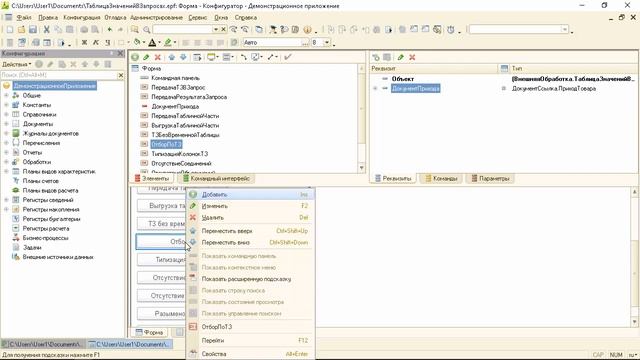Open the main toolbar search combo dropdown
640x360 pixels.
(x=216, y=29)
